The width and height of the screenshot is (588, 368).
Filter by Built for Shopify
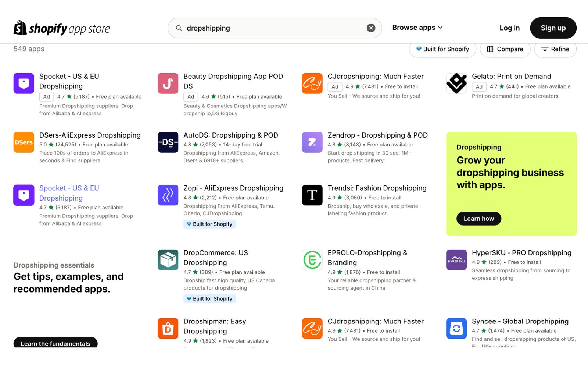tap(442, 49)
